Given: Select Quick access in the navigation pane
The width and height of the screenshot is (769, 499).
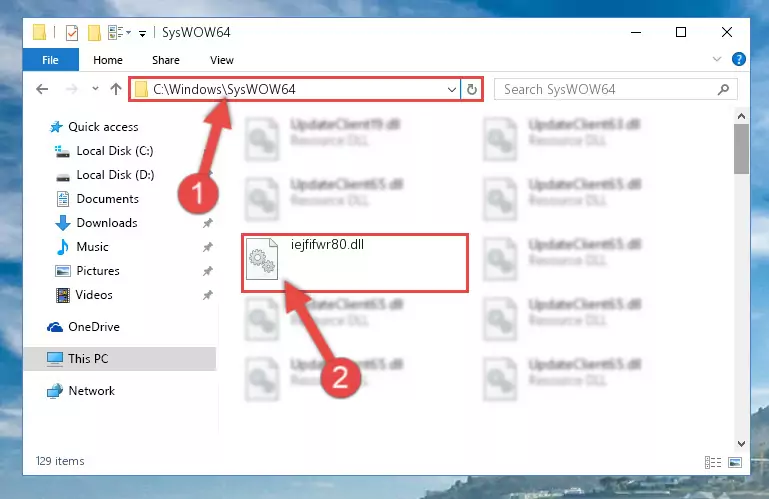Looking at the screenshot, I should (x=103, y=127).
